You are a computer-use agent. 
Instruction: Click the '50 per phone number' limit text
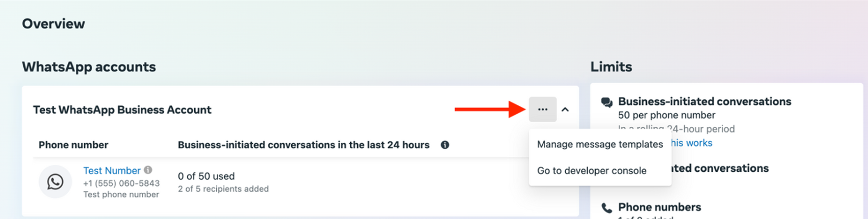coord(667,115)
